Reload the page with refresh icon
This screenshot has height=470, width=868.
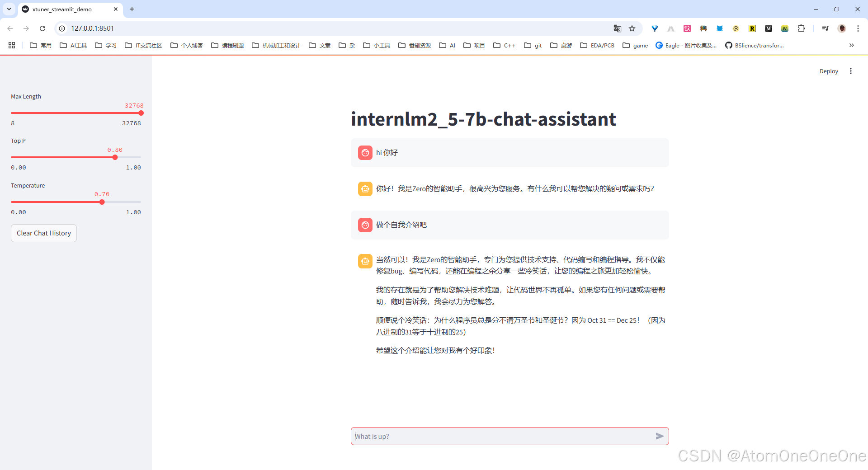(42, 28)
